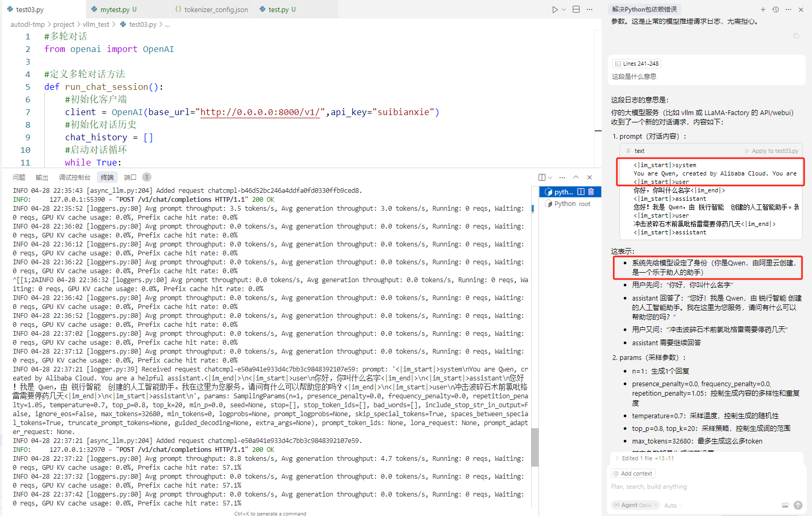Send the message with the up-arrow button
This screenshot has width=812, height=516.
(798, 505)
